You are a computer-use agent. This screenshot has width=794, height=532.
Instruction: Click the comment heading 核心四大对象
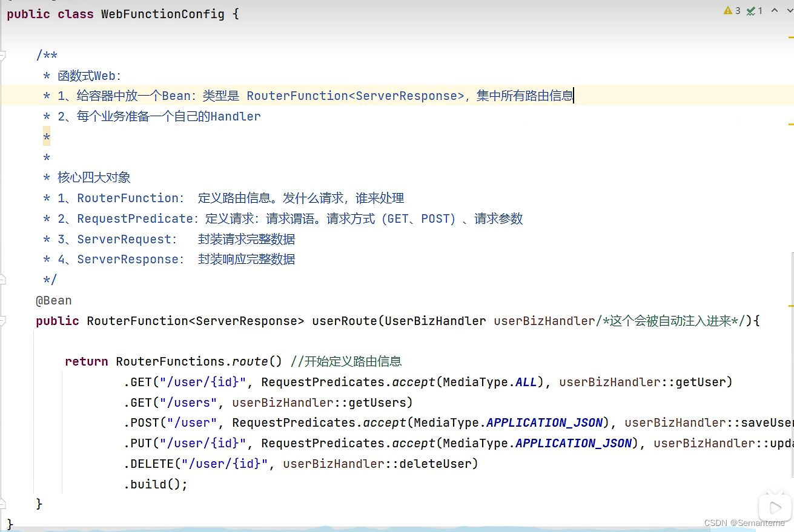coord(87,177)
